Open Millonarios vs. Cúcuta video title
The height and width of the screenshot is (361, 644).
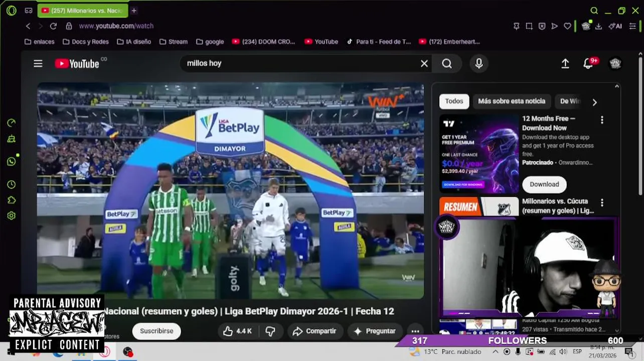click(x=558, y=206)
